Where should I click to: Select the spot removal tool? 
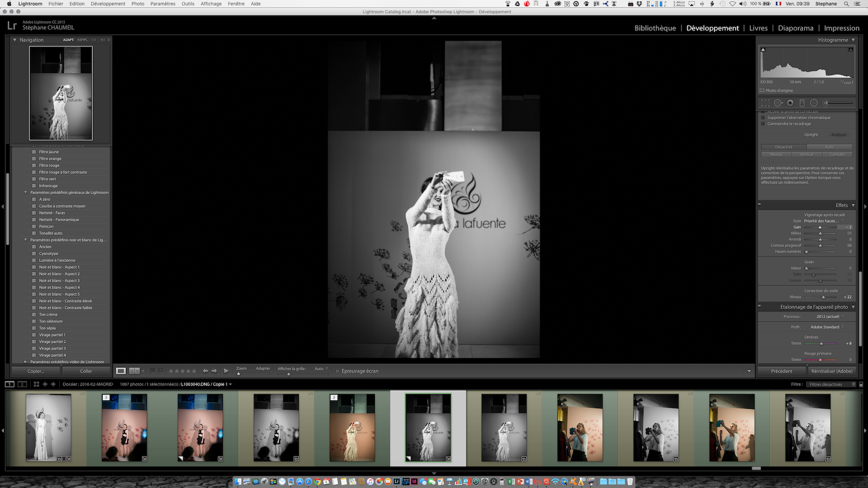click(778, 103)
